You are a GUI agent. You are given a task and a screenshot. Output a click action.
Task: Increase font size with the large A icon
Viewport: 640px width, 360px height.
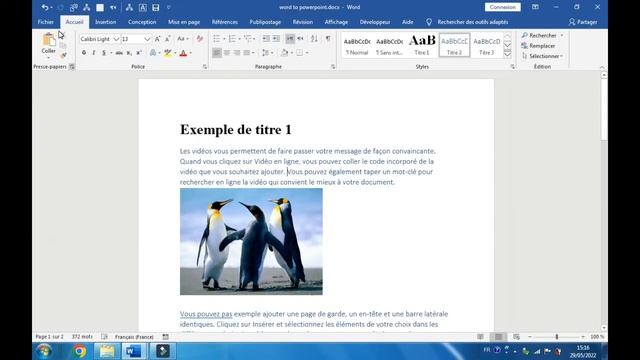tap(158, 39)
